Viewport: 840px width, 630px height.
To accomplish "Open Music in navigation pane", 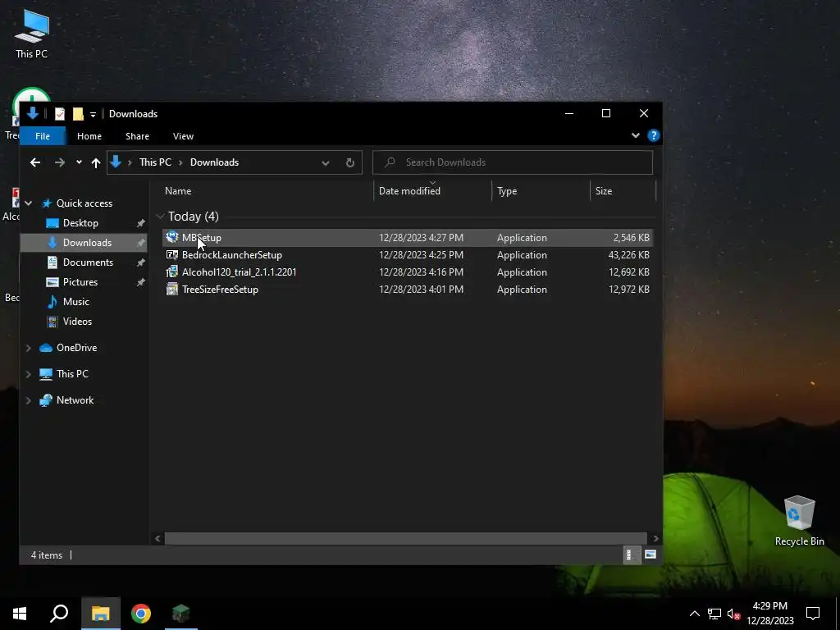I will [76, 302].
